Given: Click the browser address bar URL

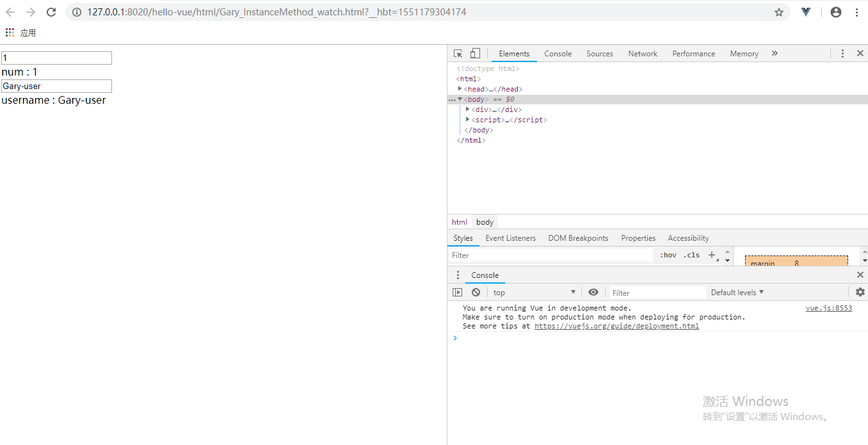Looking at the screenshot, I should tap(277, 12).
